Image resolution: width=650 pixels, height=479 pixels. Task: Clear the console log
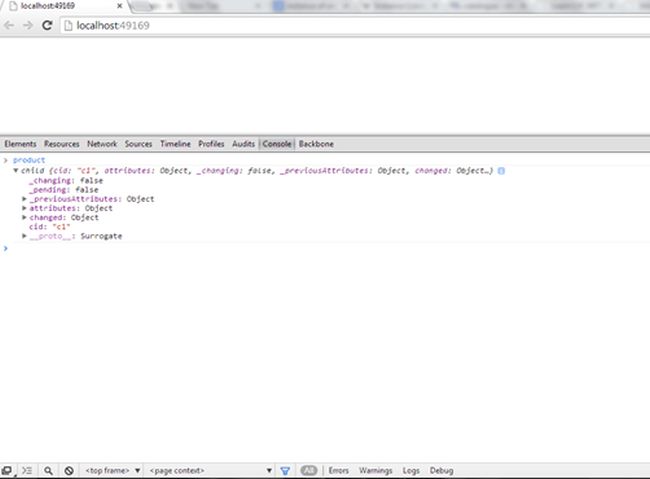click(69, 471)
